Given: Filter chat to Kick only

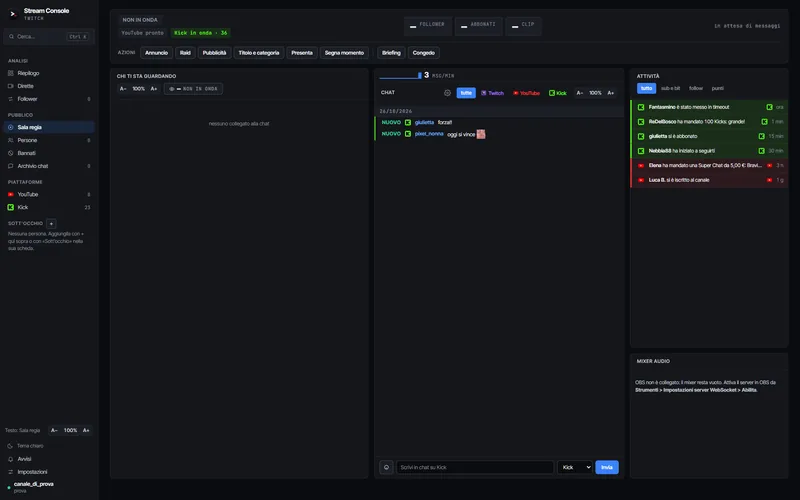Looking at the screenshot, I should click(x=558, y=93).
